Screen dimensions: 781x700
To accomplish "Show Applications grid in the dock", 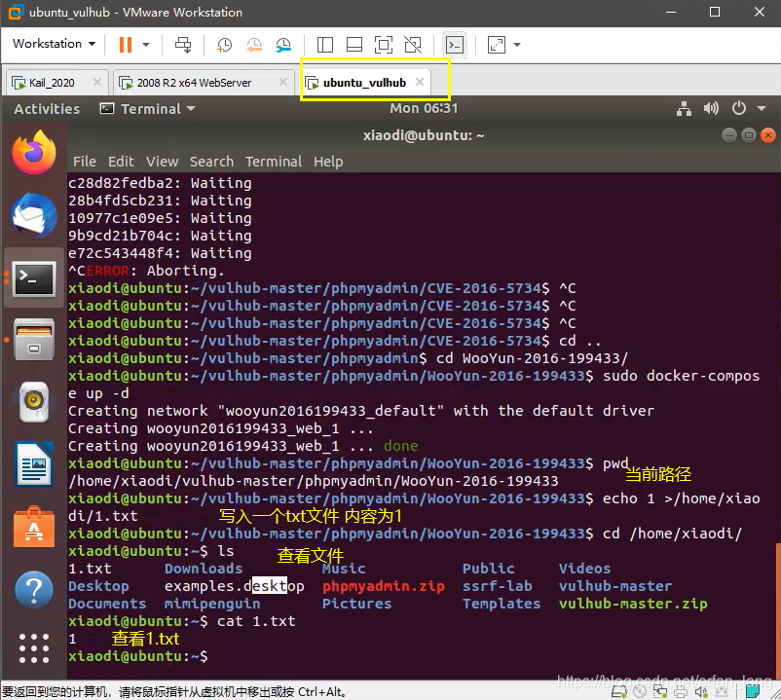I will [x=34, y=648].
